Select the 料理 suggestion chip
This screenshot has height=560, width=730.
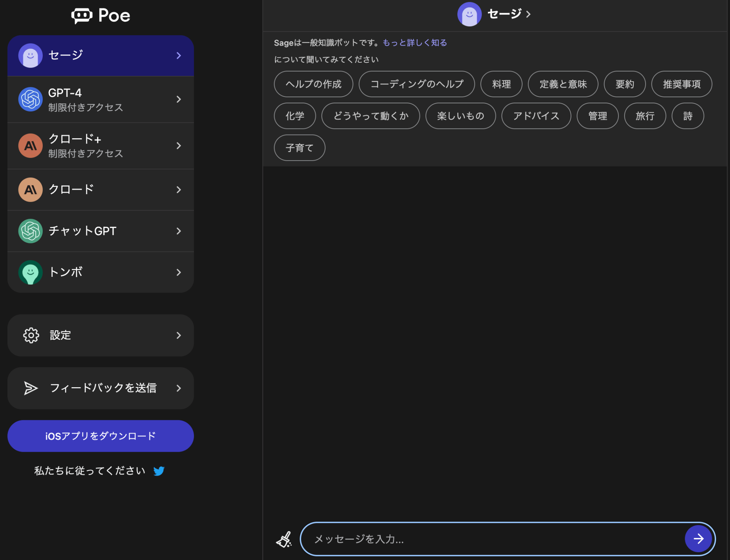(x=501, y=84)
